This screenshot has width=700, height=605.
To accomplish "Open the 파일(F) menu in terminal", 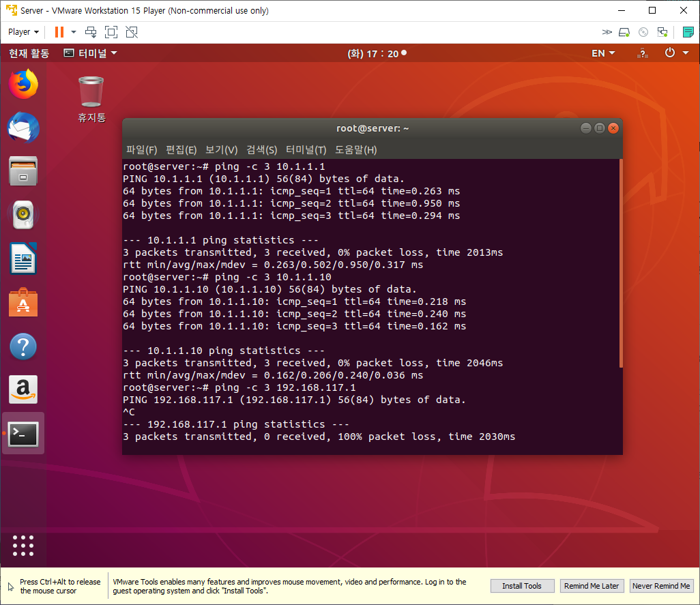I will (x=141, y=150).
